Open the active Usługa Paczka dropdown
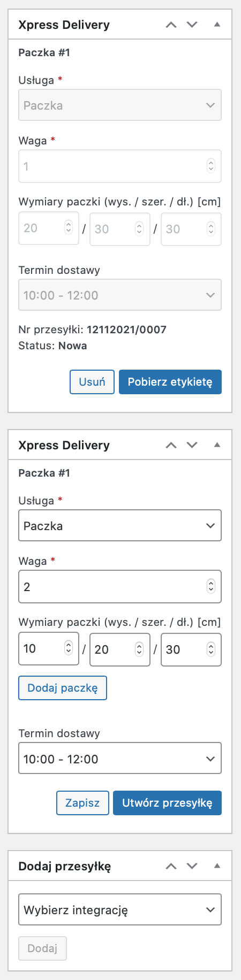241x980 pixels. tap(120, 525)
